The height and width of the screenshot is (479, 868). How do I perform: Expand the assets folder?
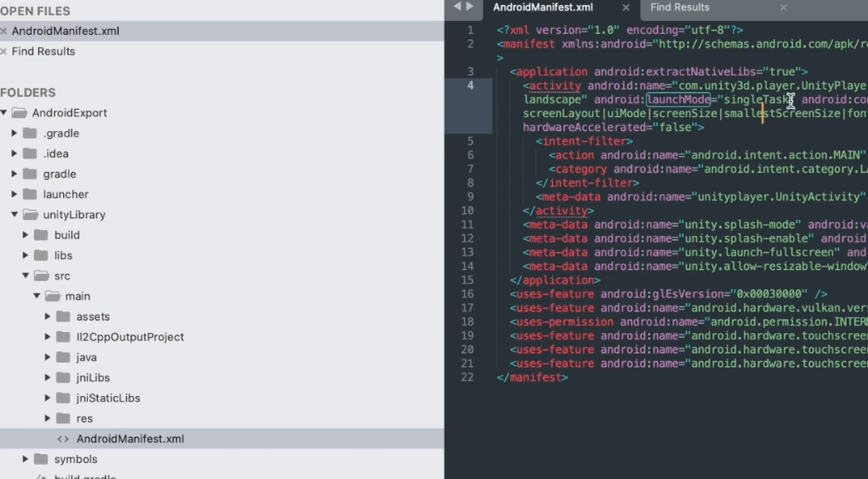pos(47,316)
